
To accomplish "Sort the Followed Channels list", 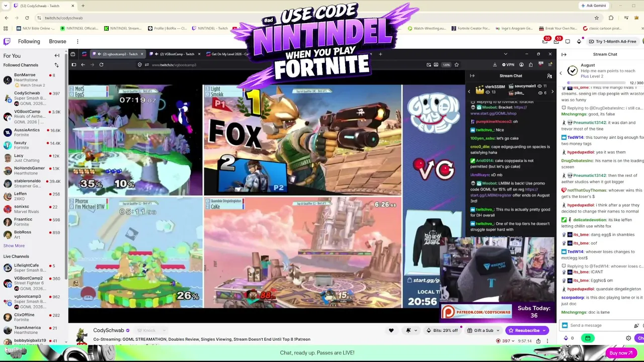I will 56,65.
